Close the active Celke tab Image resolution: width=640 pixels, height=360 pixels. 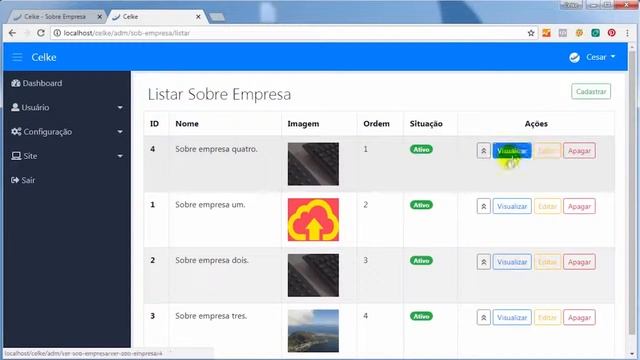(x=198, y=17)
